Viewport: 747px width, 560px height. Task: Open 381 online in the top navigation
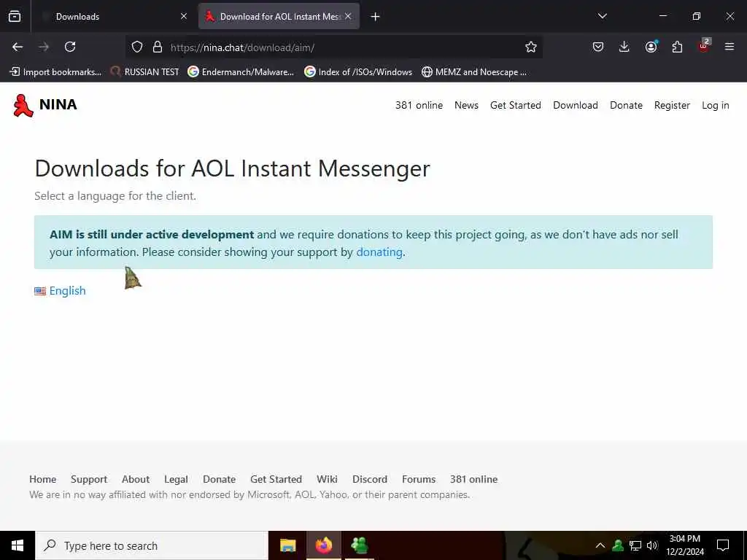419,105
